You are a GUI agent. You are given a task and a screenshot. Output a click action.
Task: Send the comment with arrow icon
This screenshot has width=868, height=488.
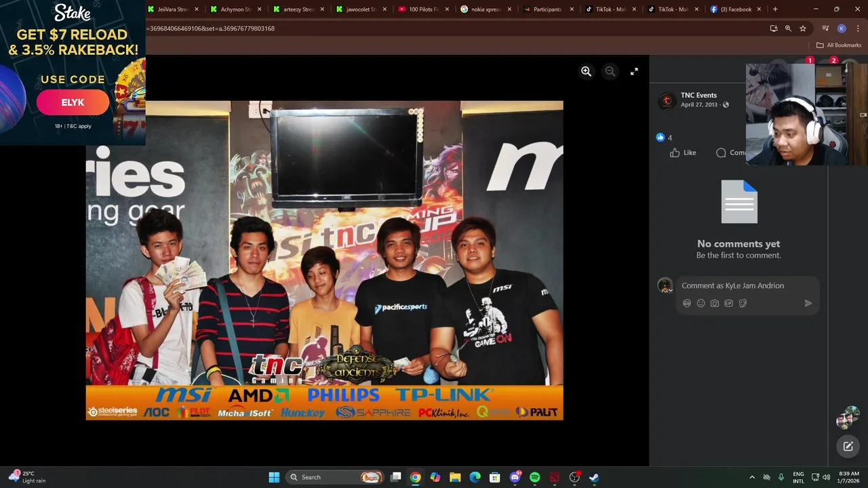pos(808,304)
